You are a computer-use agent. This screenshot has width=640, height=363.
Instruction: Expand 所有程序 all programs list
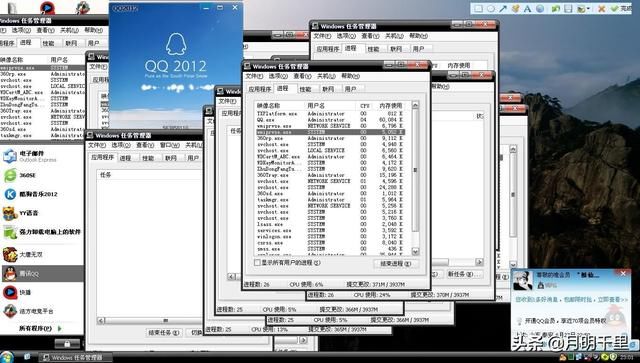click(40, 328)
